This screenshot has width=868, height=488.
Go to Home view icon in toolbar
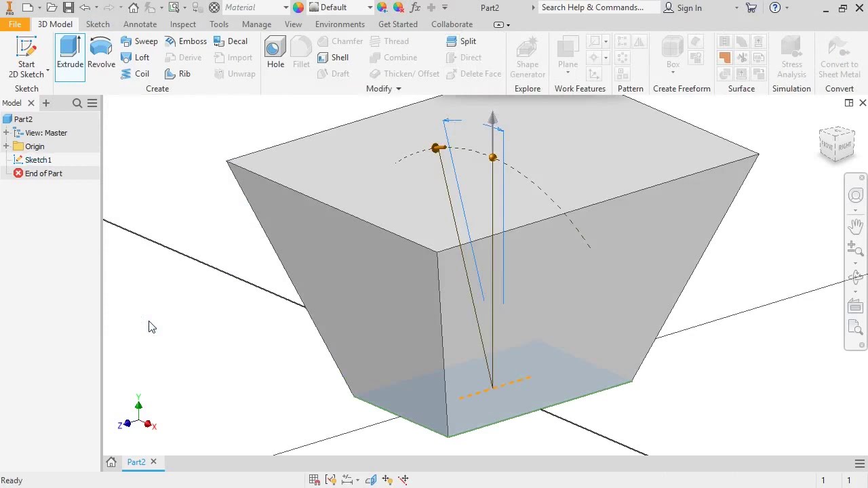134,7
